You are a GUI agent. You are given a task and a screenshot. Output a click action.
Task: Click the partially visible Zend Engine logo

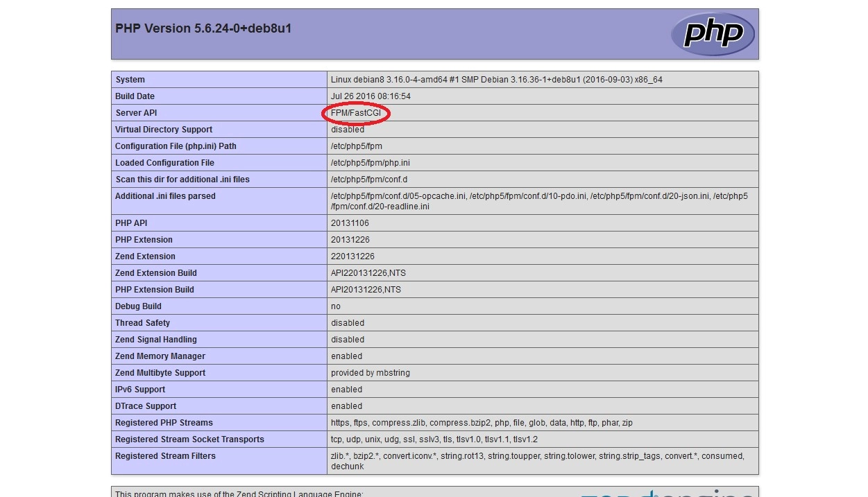(x=666, y=492)
